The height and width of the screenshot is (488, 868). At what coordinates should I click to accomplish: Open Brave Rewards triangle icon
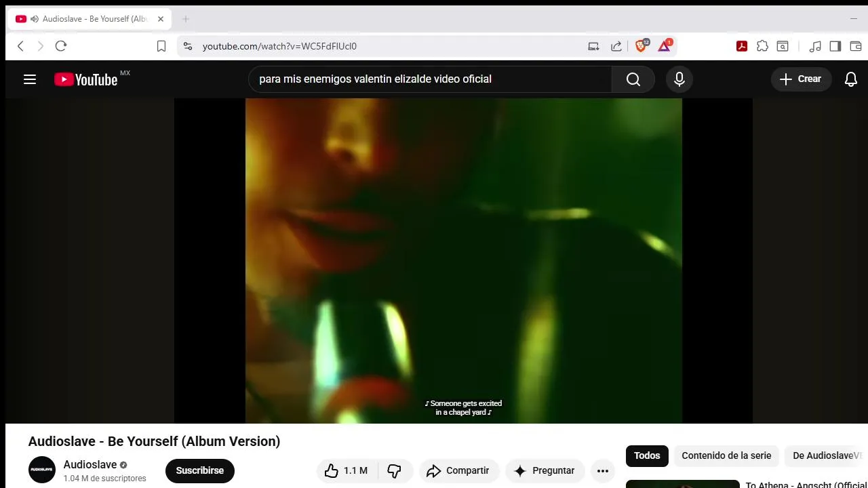[x=665, y=46]
